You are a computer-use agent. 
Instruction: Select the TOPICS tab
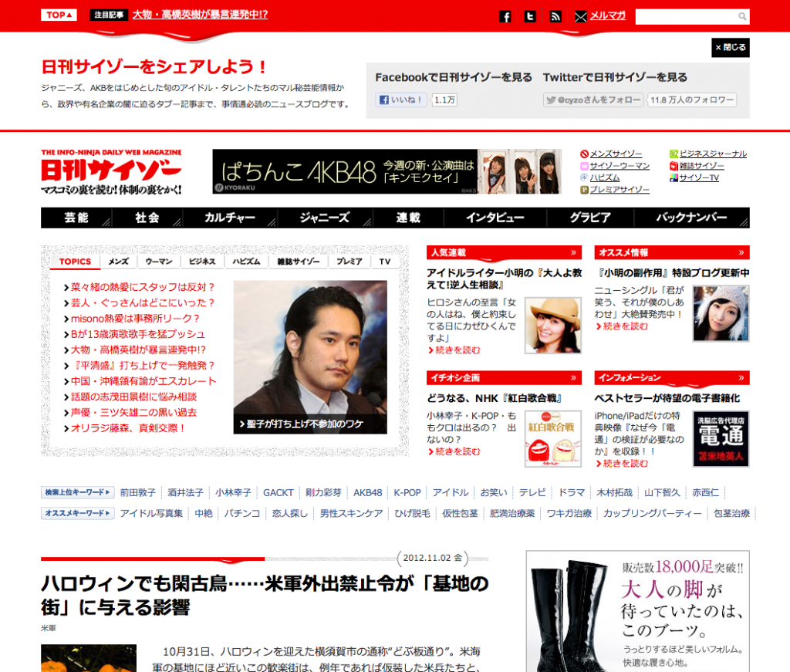75,262
